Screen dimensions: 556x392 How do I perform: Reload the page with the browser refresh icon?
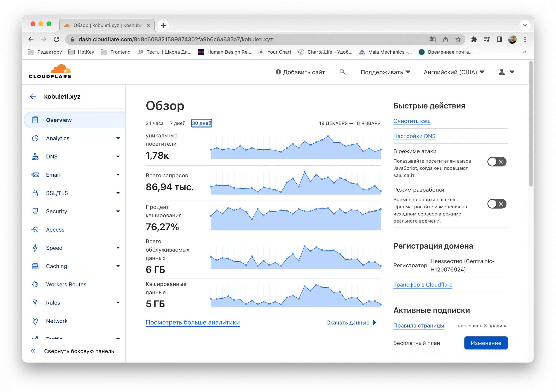[x=56, y=39]
